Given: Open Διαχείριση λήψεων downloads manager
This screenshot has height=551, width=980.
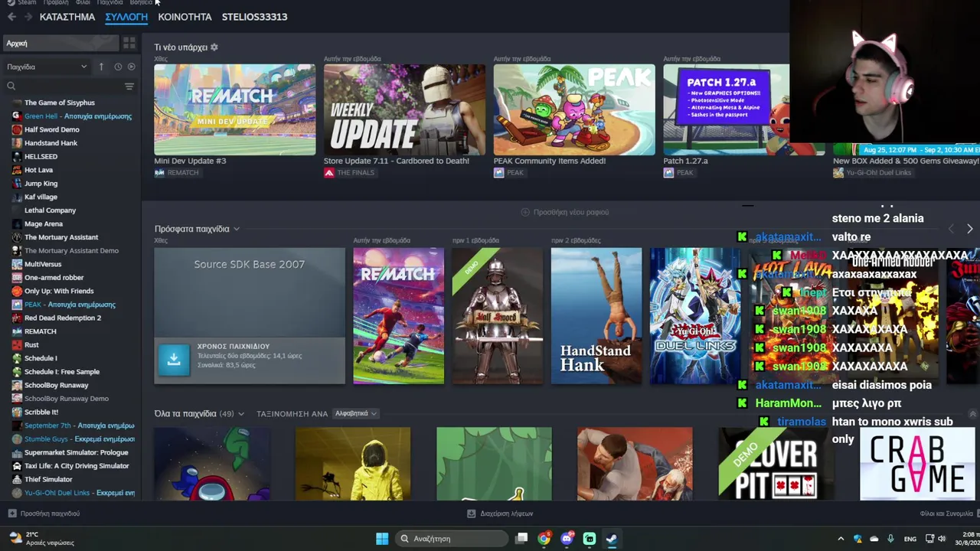Looking at the screenshot, I should click(500, 514).
